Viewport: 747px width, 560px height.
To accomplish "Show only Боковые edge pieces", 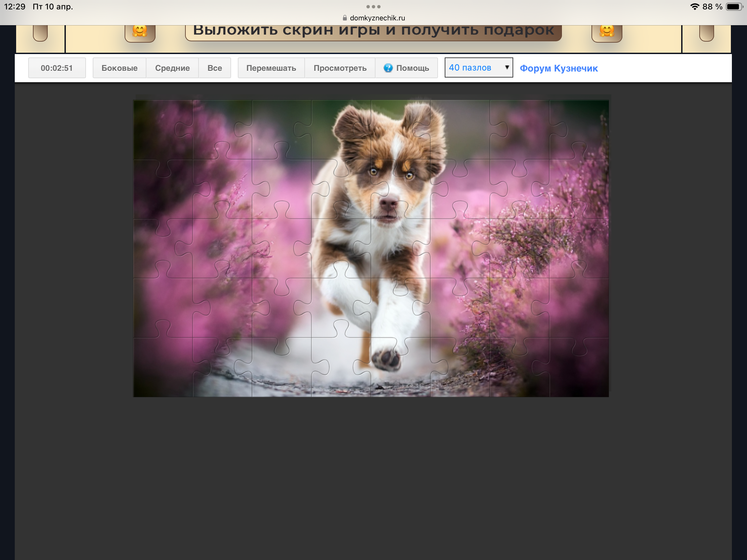I will pyautogui.click(x=120, y=68).
